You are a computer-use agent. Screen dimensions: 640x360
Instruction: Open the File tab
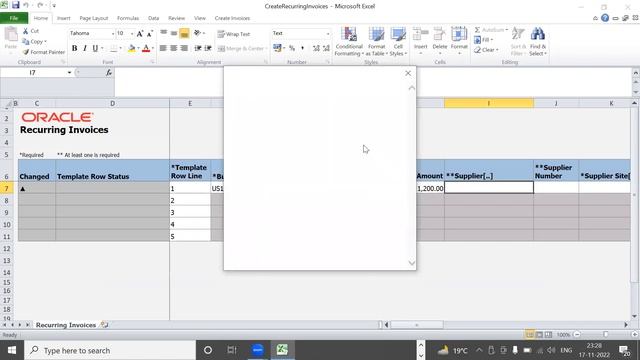coord(14,18)
